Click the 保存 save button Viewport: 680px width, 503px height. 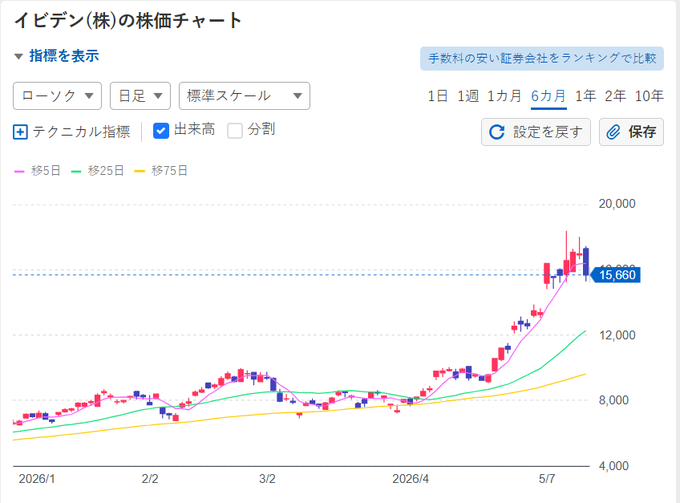(x=631, y=132)
